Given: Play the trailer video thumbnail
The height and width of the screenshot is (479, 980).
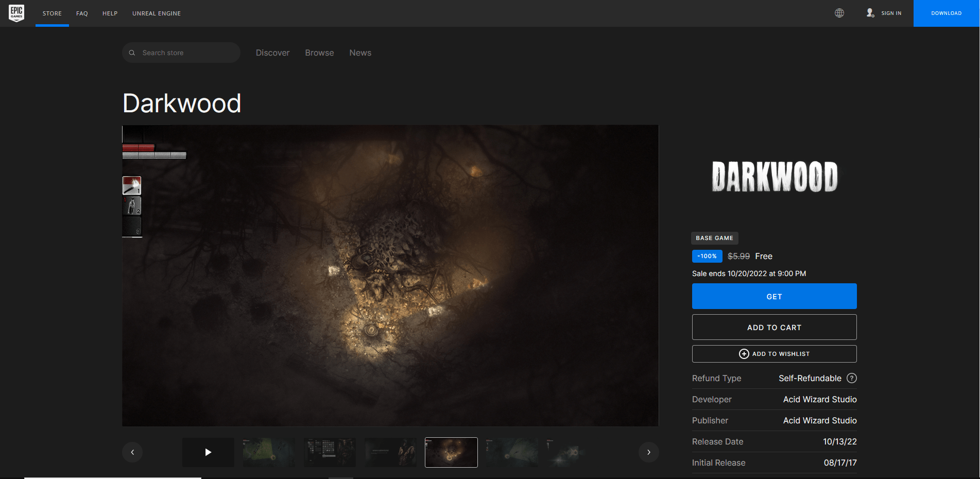Looking at the screenshot, I should [x=208, y=452].
